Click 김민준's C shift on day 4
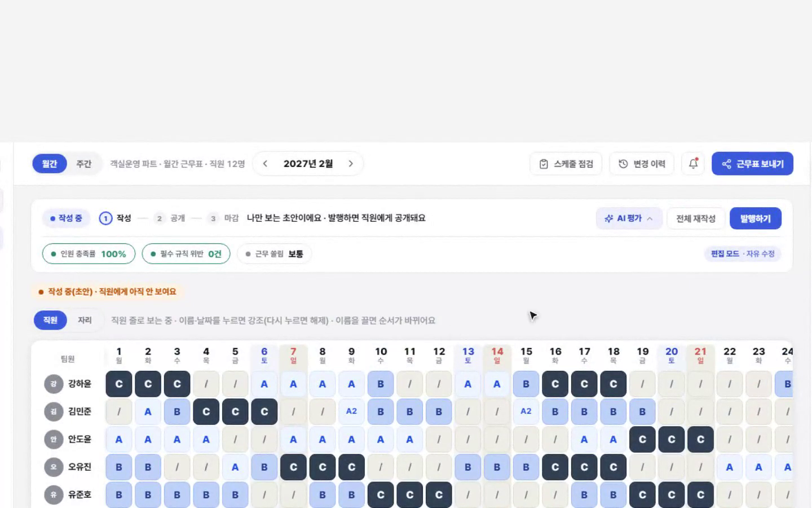The width and height of the screenshot is (812, 508). (x=206, y=411)
